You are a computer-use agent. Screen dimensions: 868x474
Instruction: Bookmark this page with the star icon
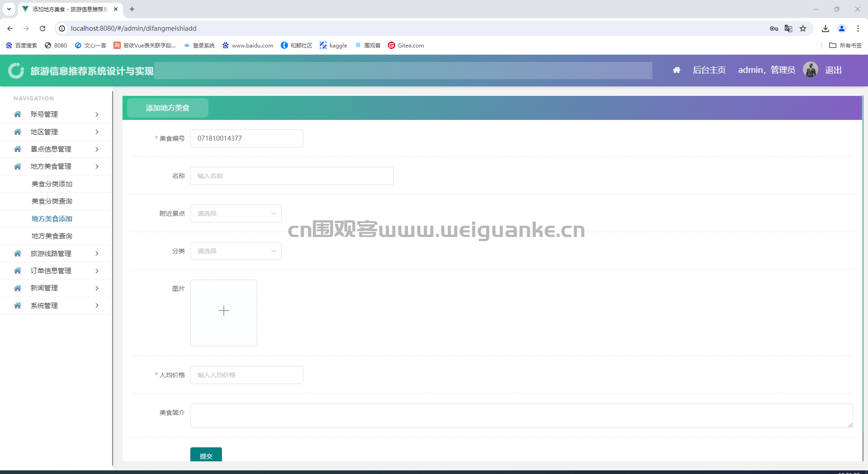[x=803, y=28]
